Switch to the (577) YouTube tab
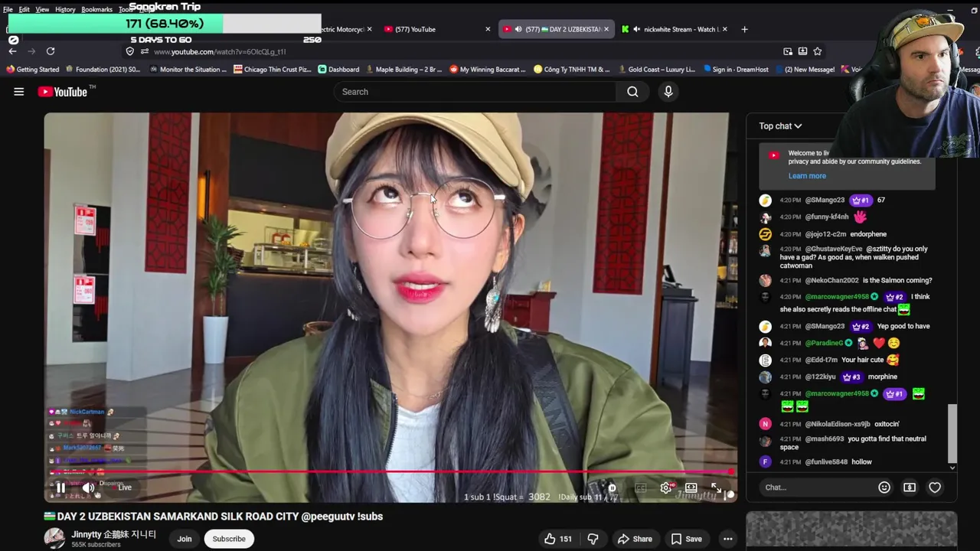The width and height of the screenshot is (980, 551). coord(431,29)
